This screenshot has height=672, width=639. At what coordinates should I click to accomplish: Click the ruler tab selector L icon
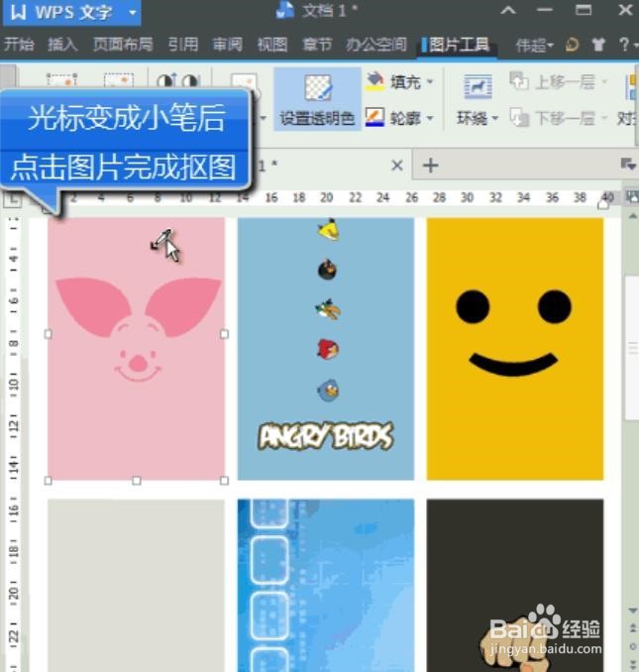[13, 199]
